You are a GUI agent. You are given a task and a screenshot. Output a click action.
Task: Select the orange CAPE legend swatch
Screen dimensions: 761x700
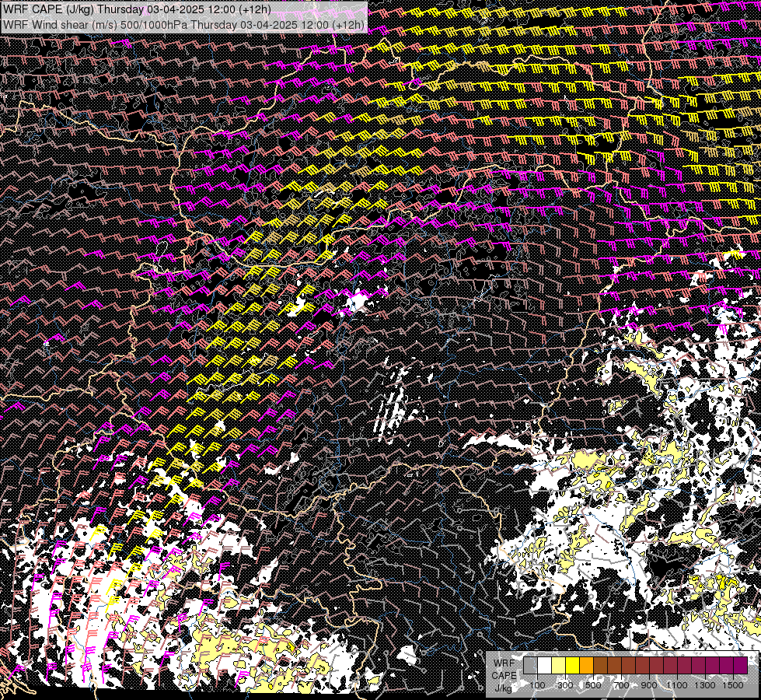(x=586, y=665)
